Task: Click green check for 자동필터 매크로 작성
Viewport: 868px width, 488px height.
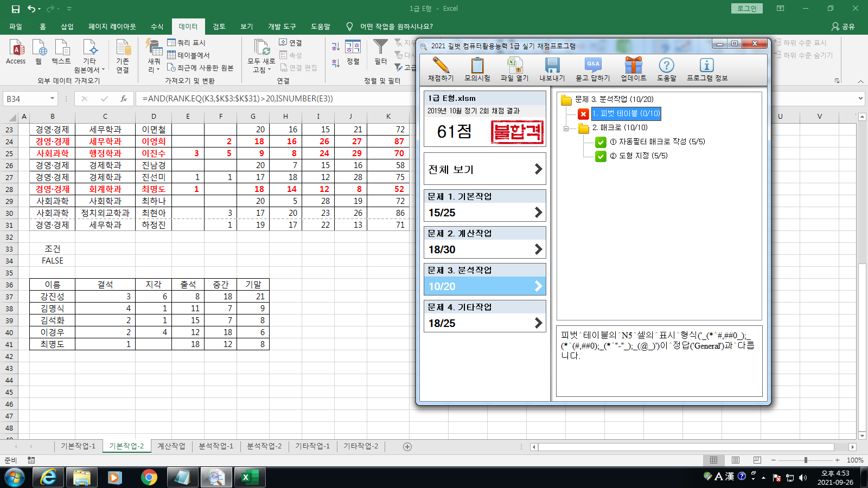Action: click(601, 142)
